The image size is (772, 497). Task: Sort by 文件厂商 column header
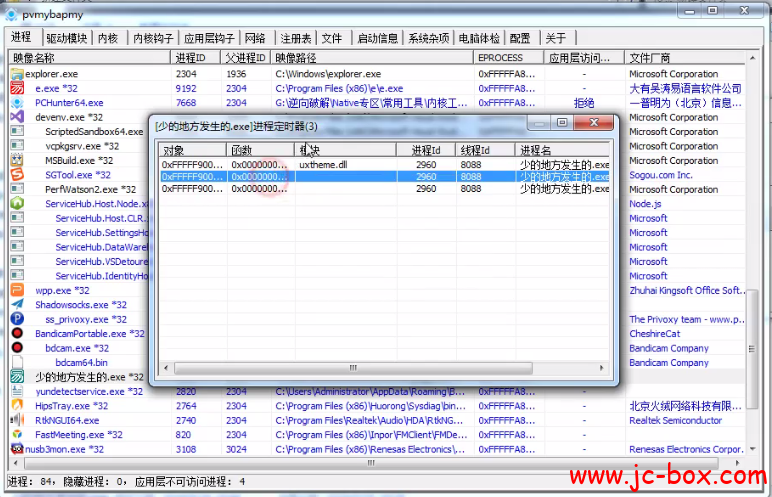coord(684,58)
